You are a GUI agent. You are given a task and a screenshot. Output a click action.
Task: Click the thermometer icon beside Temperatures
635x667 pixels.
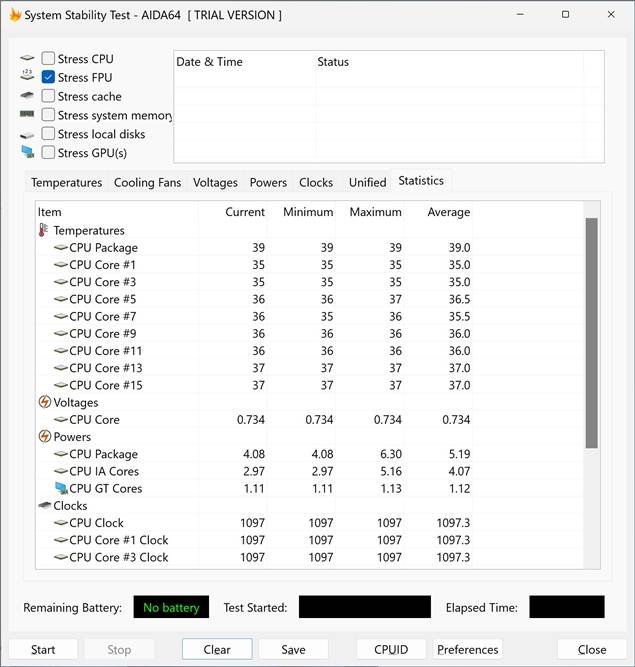43,231
